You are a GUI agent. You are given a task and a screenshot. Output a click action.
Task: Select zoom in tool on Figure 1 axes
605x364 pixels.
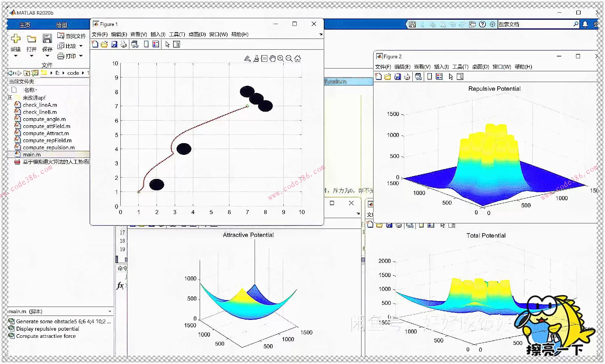(x=280, y=59)
